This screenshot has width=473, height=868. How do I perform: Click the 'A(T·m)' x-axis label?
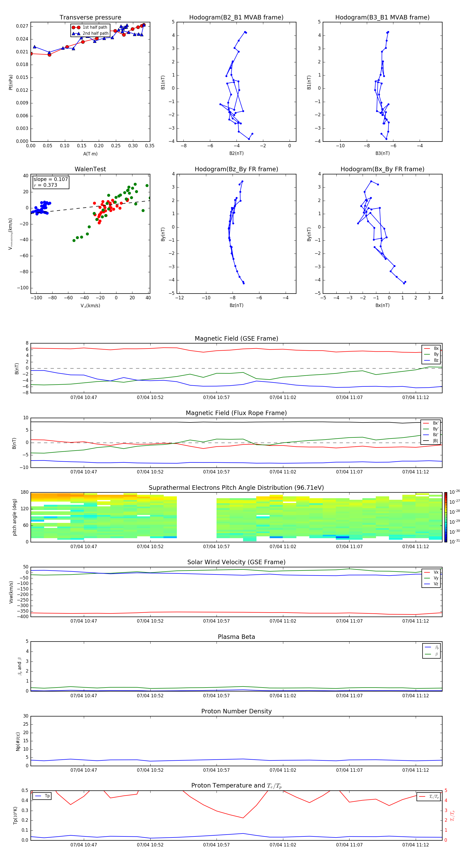click(90, 154)
